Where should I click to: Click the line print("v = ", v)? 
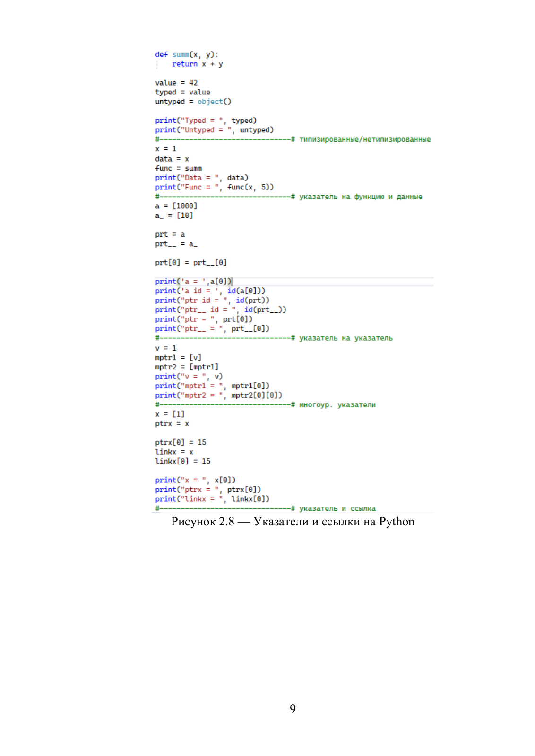(x=189, y=377)
